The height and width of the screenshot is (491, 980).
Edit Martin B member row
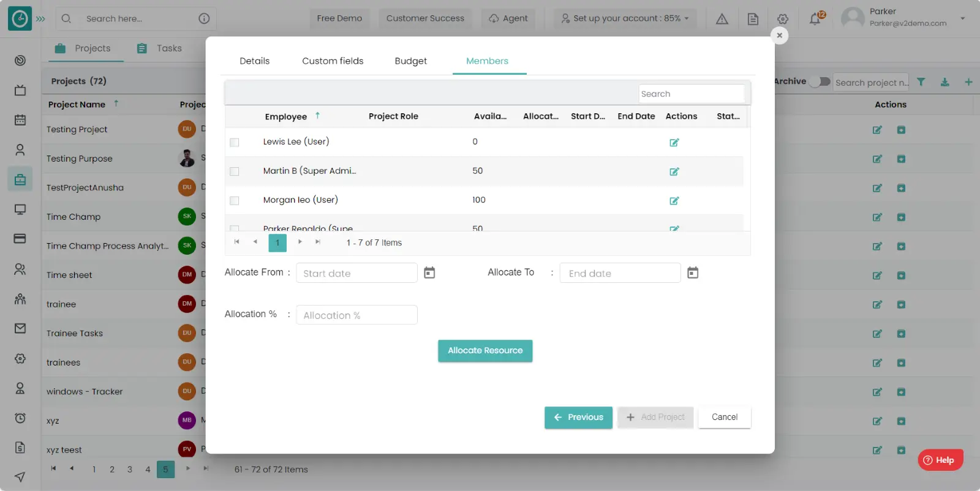pos(674,171)
